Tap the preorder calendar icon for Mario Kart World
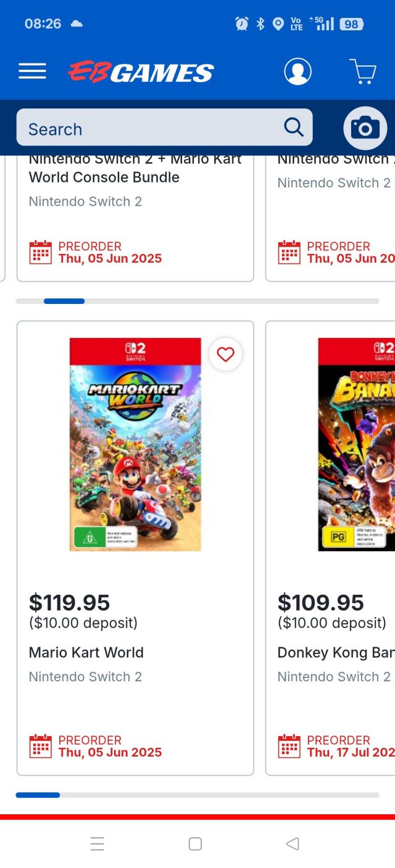Image resolution: width=395 pixels, height=868 pixels. [x=41, y=745]
